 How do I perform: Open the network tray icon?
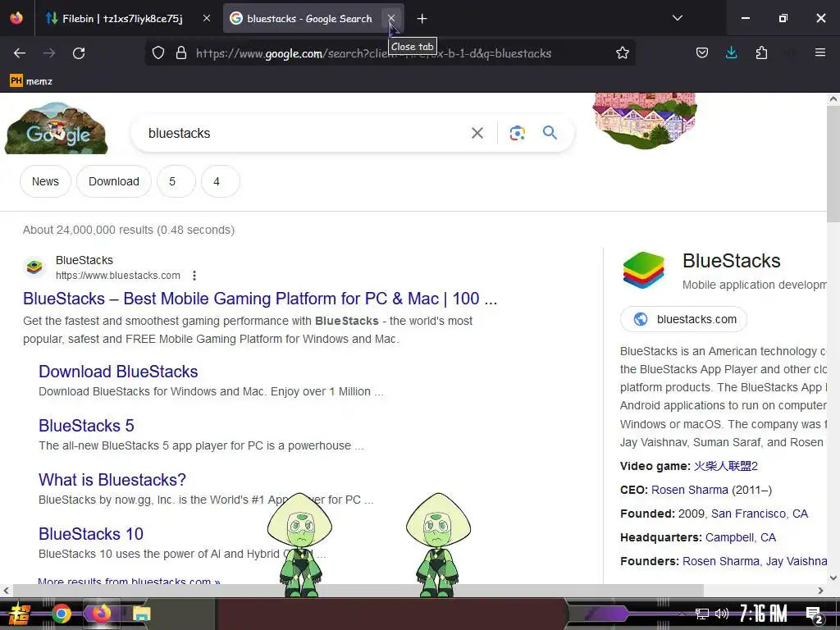pos(701,614)
